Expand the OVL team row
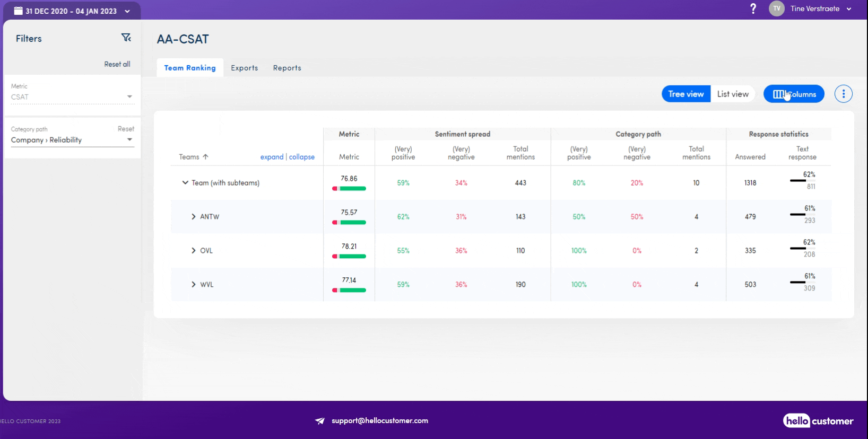This screenshot has height=439, width=868. [194, 251]
